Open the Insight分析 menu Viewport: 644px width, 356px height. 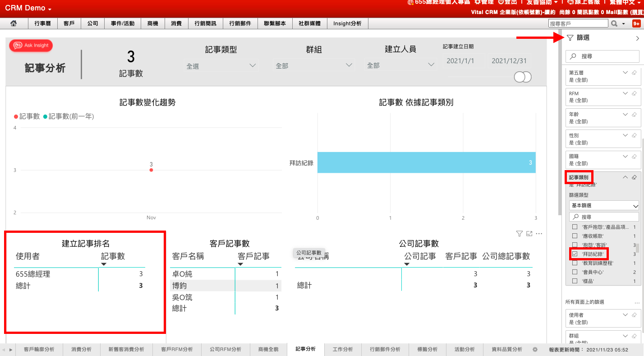click(347, 23)
